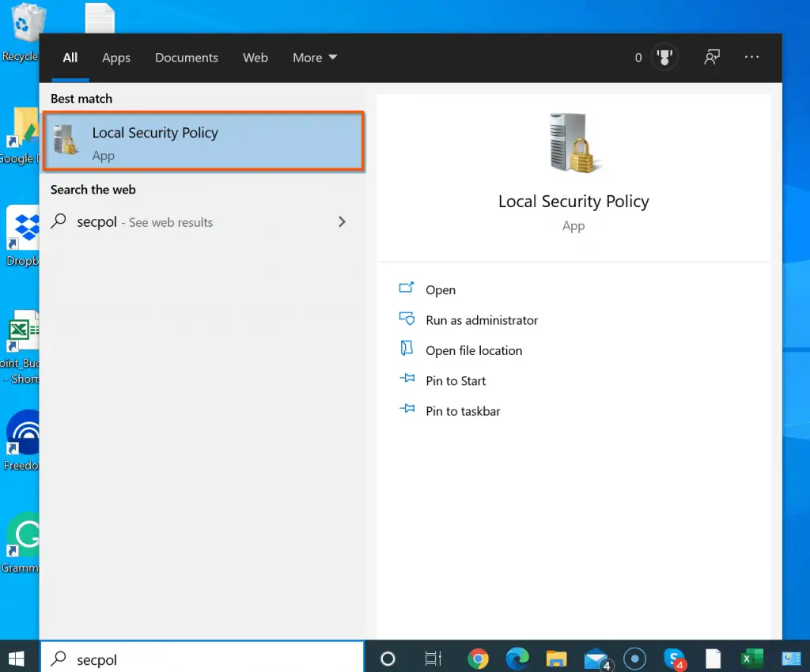This screenshot has width=810, height=672.
Task: Click the Microsoft Rewards trophy icon
Action: (664, 57)
